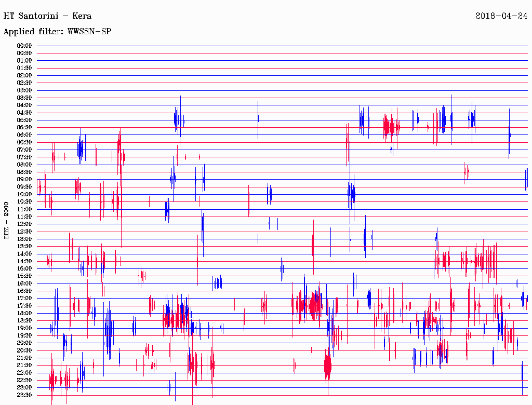Click the 2018-04-24 date label
Image resolution: width=532 pixels, height=405 pixels.
[x=501, y=16]
